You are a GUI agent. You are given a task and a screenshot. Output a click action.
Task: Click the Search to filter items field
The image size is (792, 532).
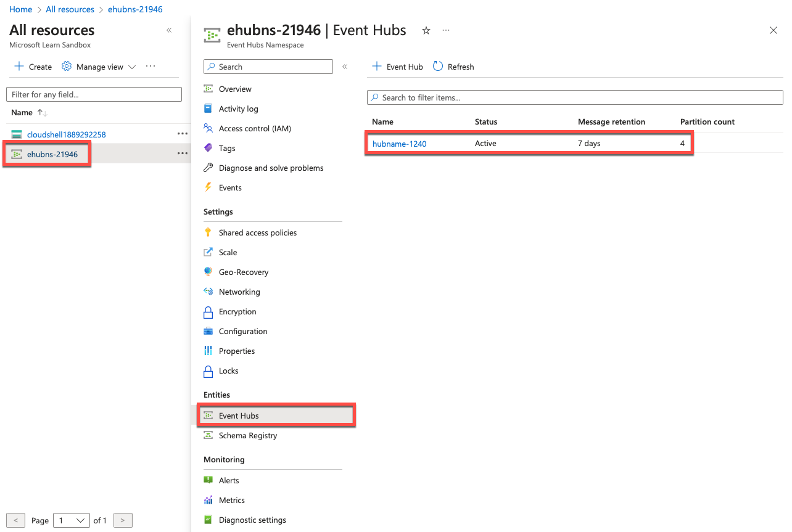pos(575,97)
